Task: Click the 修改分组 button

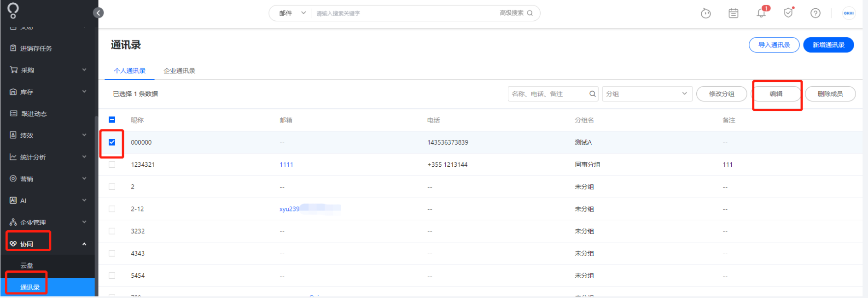Action: click(x=722, y=94)
